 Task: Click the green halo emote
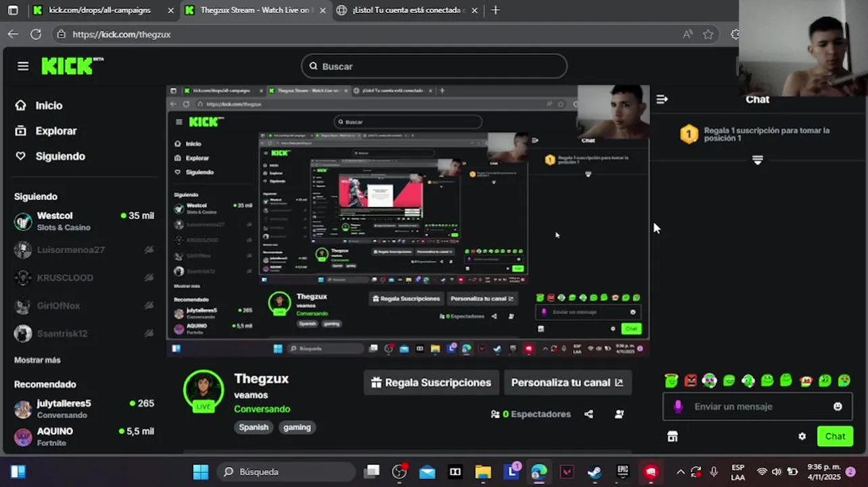click(x=671, y=381)
